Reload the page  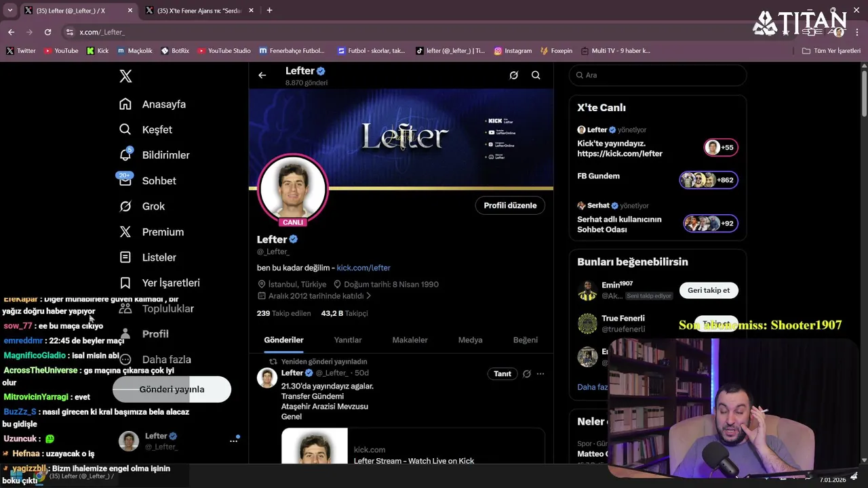(47, 32)
